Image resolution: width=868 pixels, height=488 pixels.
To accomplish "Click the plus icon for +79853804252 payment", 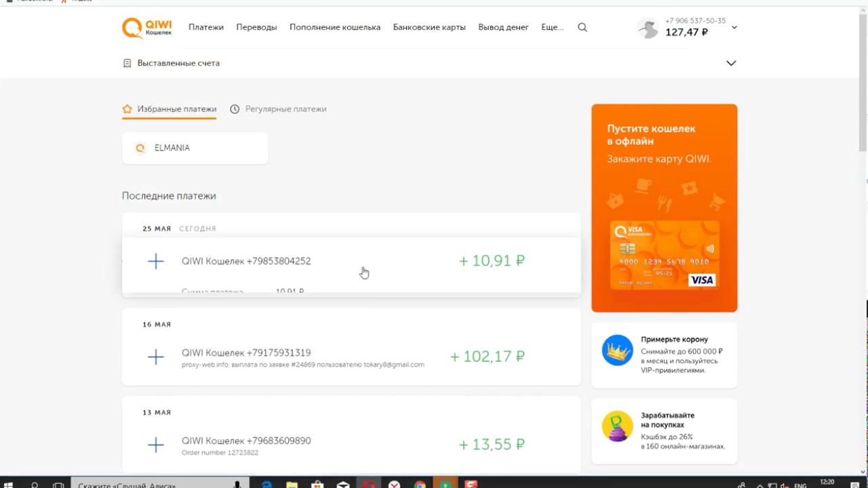I will (156, 261).
